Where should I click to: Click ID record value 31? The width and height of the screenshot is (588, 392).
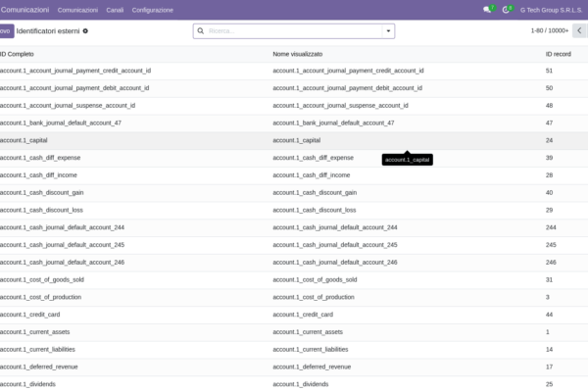[549, 279]
